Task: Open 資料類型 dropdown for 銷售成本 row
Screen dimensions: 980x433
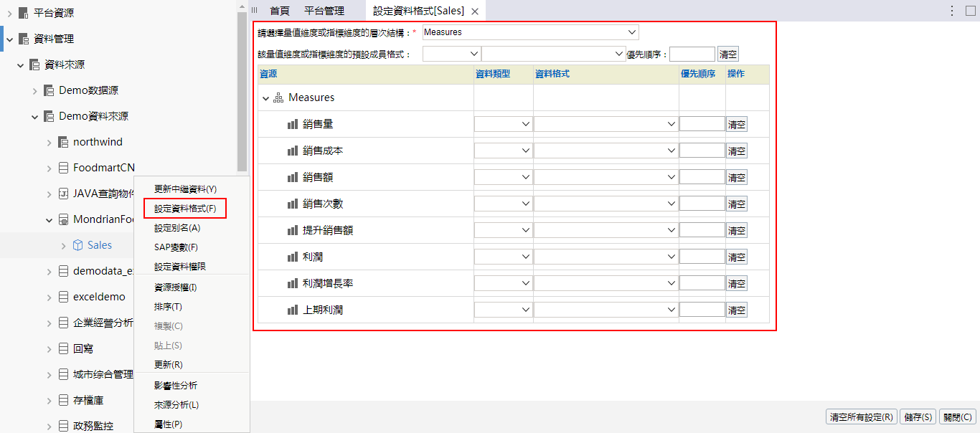Action: [504, 151]
